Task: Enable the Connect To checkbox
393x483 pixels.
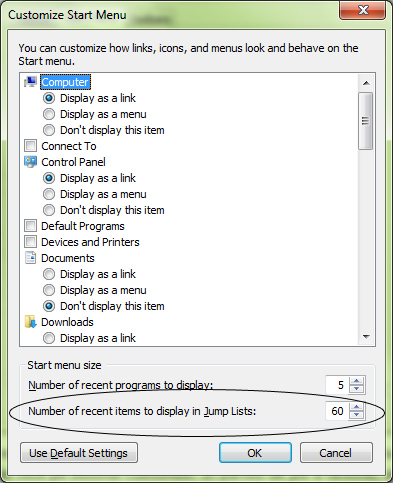Action: pyautogui.click(x=30, y=146)
